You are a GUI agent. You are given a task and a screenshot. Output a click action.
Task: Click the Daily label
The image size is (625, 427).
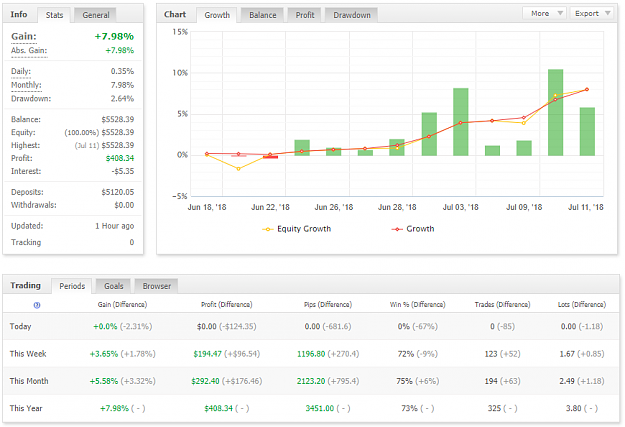click(x=21, y=71)
